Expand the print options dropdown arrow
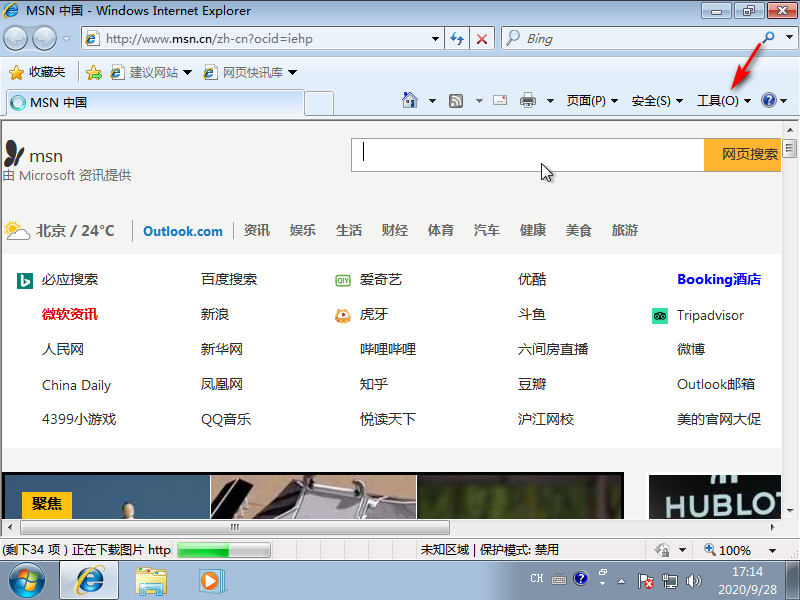This screenshot has width=800, height=600. point(549,100)
